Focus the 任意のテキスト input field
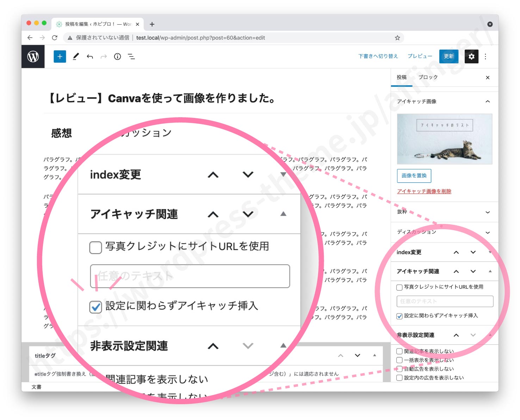 445,301
